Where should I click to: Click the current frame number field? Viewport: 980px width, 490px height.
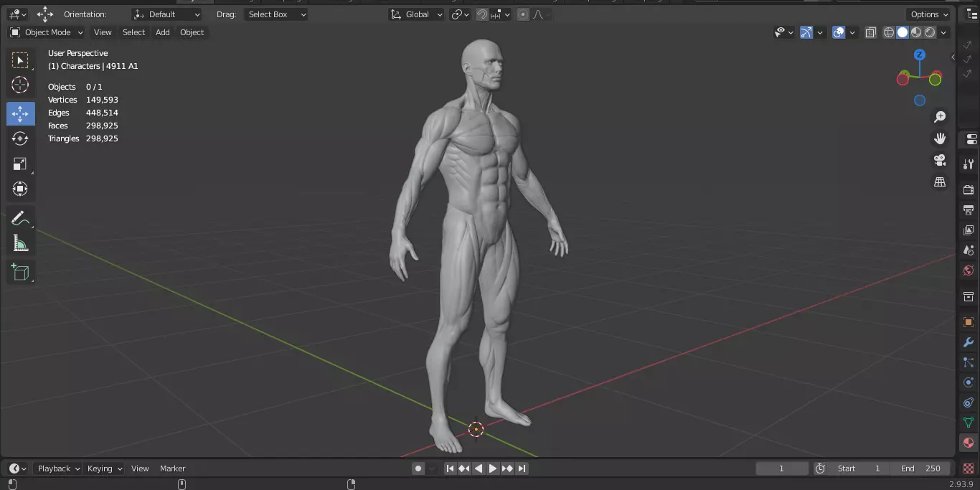(782, 468)
